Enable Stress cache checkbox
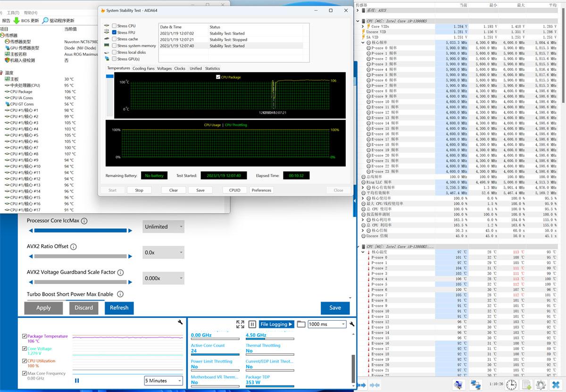 (x=114, y=39)
